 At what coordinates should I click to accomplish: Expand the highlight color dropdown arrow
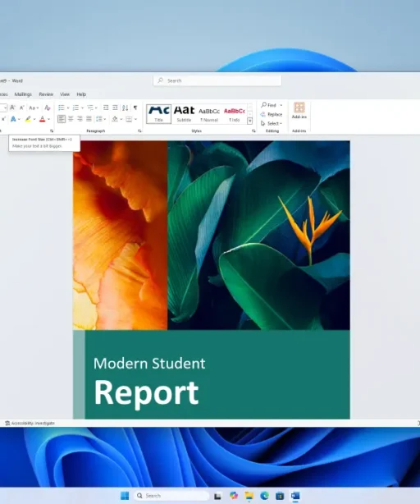click(34, 119)
